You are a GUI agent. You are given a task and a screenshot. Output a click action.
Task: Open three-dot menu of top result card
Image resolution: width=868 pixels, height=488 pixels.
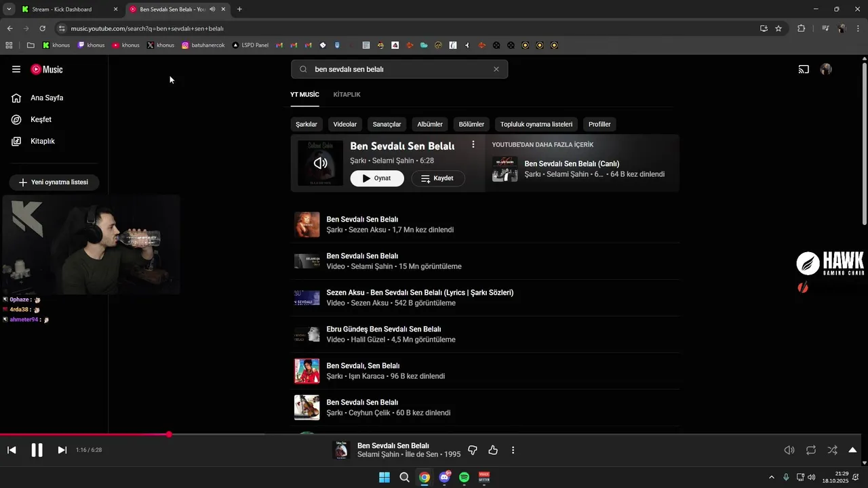473,145
